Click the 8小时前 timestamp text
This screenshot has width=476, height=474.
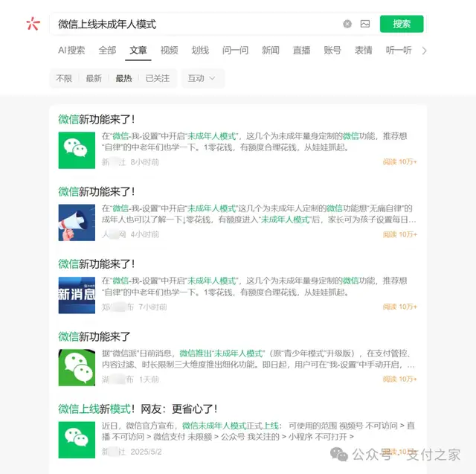(145, 162)
